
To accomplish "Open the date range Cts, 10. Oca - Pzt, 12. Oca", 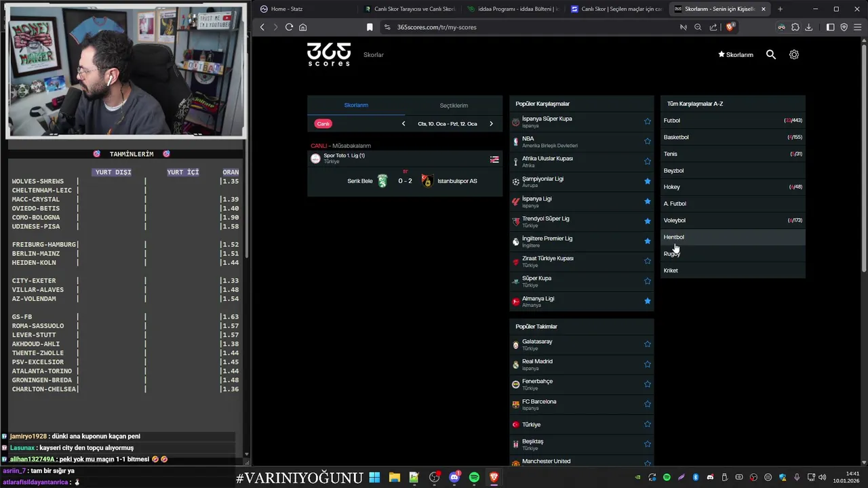I will (448, 123).
